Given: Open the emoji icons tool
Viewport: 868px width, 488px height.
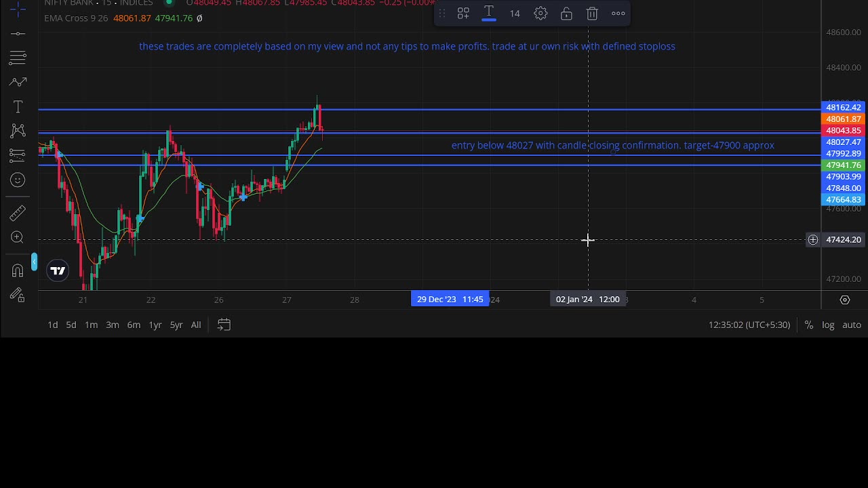Looking at the screenshot, I should click(x=18, y=180).
